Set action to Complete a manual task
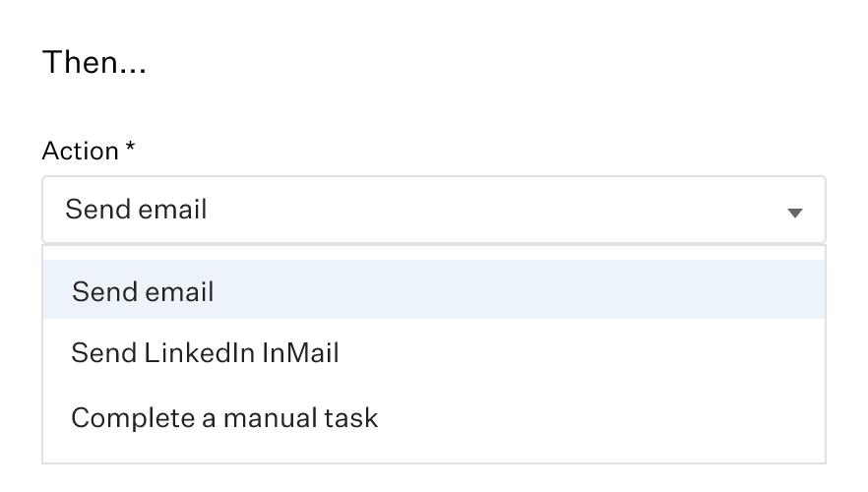This screenshot has height=492, width=868. pyautogui.click(x=224, y=417)
